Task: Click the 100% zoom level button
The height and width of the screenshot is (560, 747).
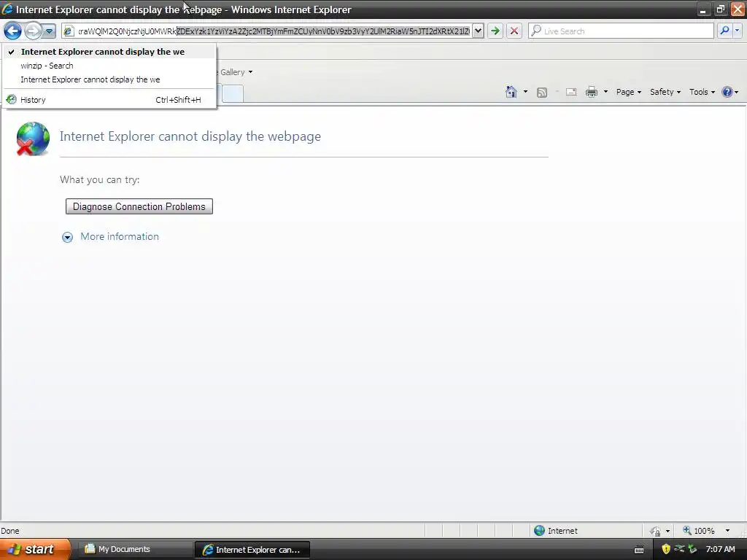Action: (698, 531)
